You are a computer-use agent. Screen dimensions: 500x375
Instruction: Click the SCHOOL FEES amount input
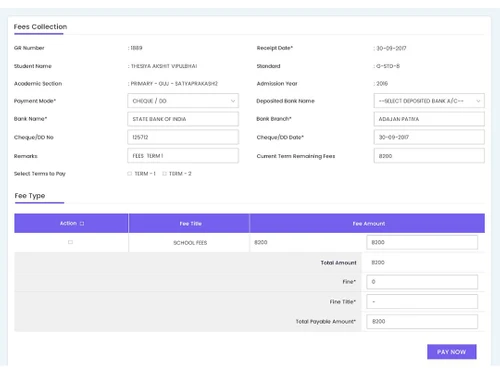pyautogui.click(x=422, y=242)
